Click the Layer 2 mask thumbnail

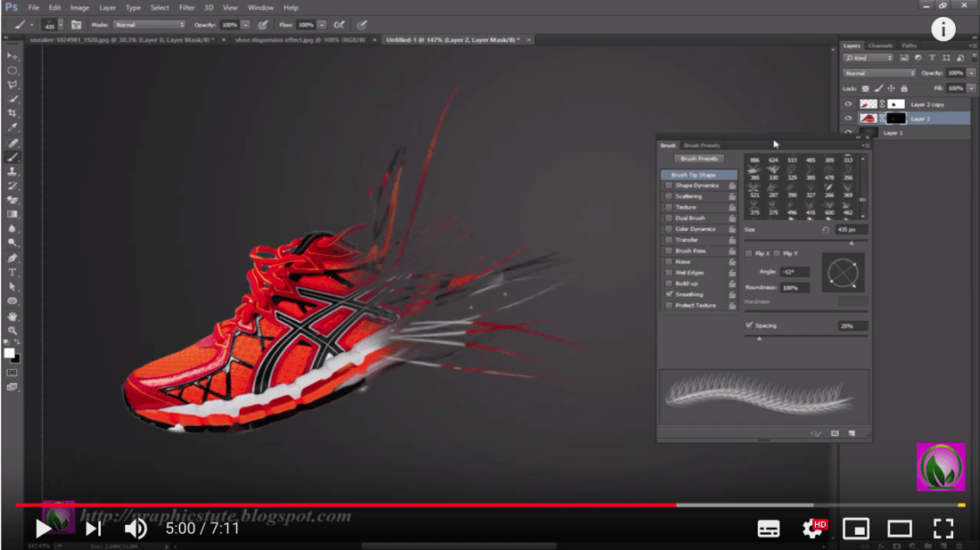click(895, 118)
